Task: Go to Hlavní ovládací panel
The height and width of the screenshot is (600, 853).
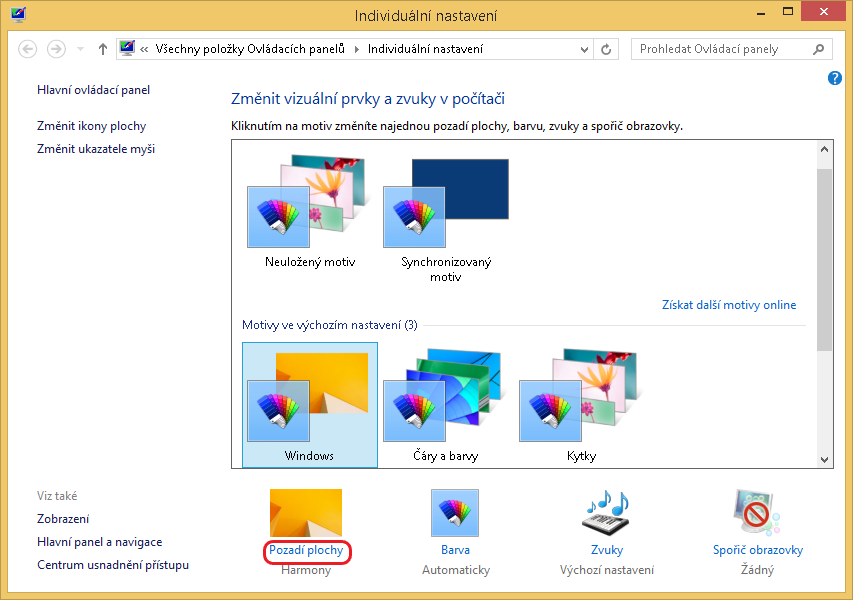Action: [93, 90]
